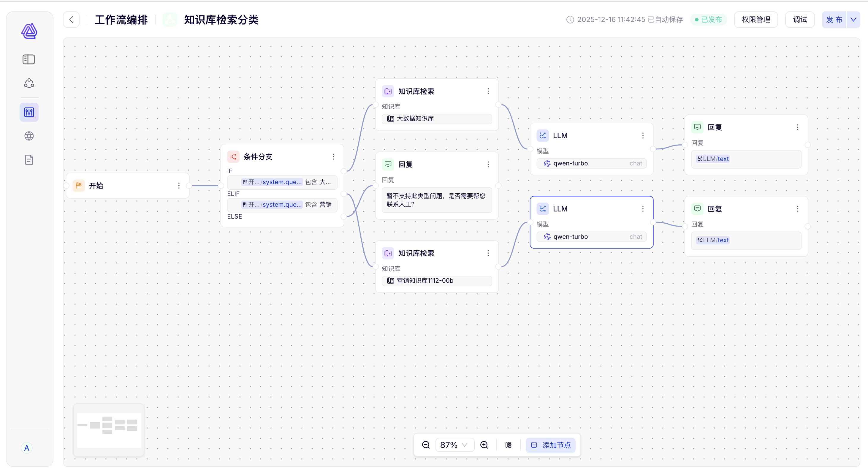Expand the publish dropdown arrow
Image resolution: width=868 pixels, height=471 pixels.
click(853, 20)
